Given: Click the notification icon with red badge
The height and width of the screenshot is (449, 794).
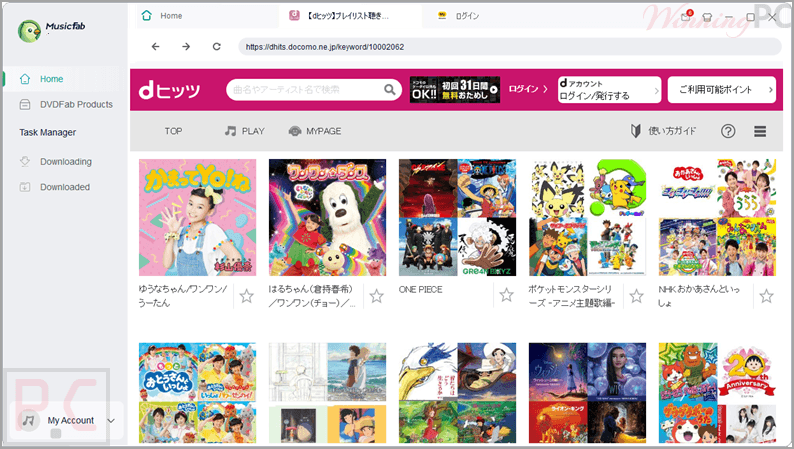Looking at the screenshot, I should pyautogui.click(x=686, y=16).
